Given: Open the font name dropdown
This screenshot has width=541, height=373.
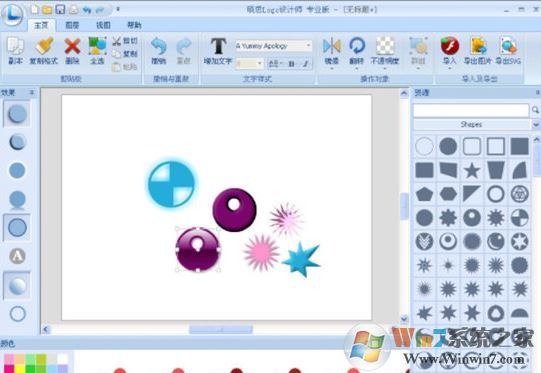Looking at the screenshot, I should (x=308, y=46).
